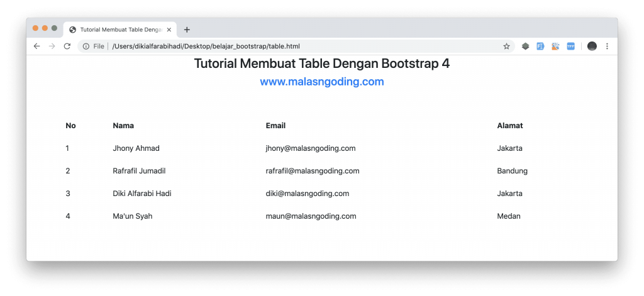Click the Nama column header
Viewport: 644px width, 296px height.
(123, 126)
